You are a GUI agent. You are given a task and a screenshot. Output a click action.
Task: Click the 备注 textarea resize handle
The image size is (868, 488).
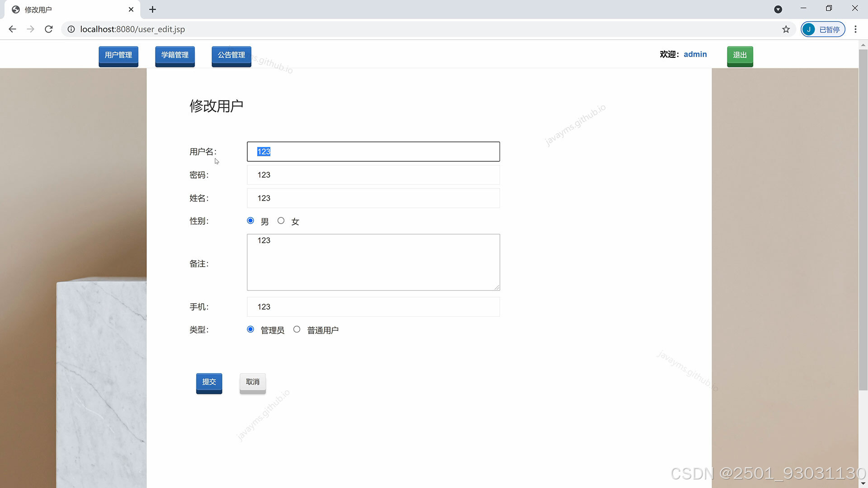(x=497, y=287)
